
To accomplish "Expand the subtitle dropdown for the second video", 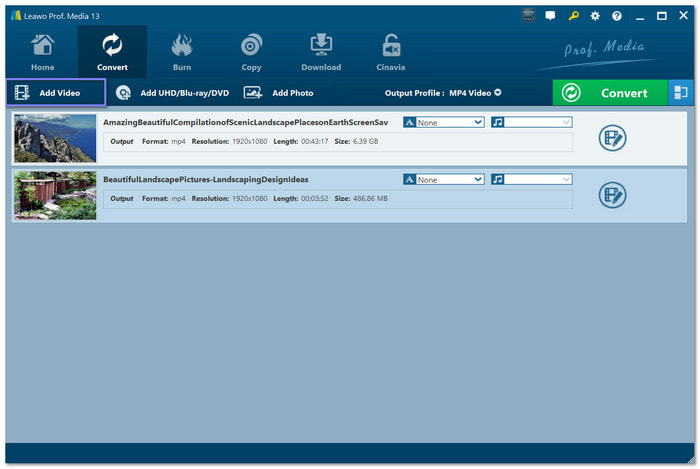I will pos(444,180).
